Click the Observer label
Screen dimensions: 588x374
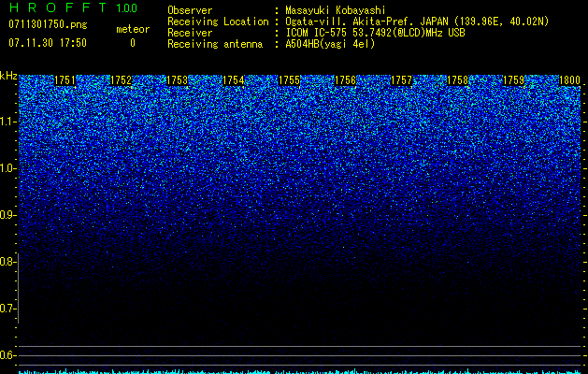pyautogui.click(x=190, y=10)
